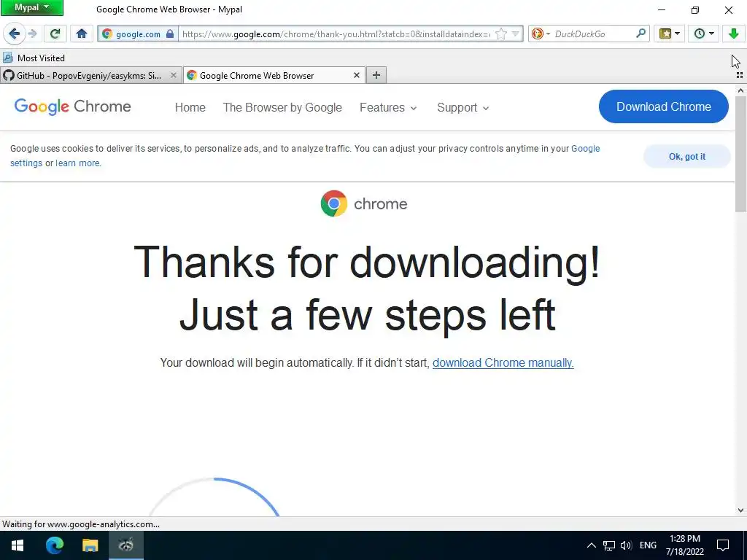Click the download Chrome manually link
This screenshot has width=747, height=560.
click(503, 363)
